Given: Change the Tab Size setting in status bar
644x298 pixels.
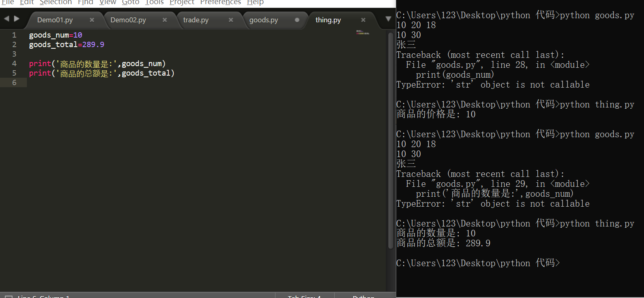Looking at the screenshot, I should tap(304, 296).
